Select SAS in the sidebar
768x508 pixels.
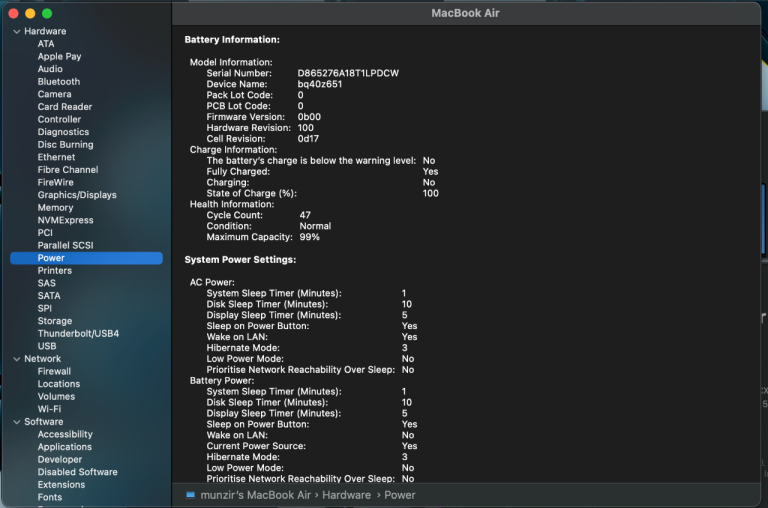click(47, 283)
